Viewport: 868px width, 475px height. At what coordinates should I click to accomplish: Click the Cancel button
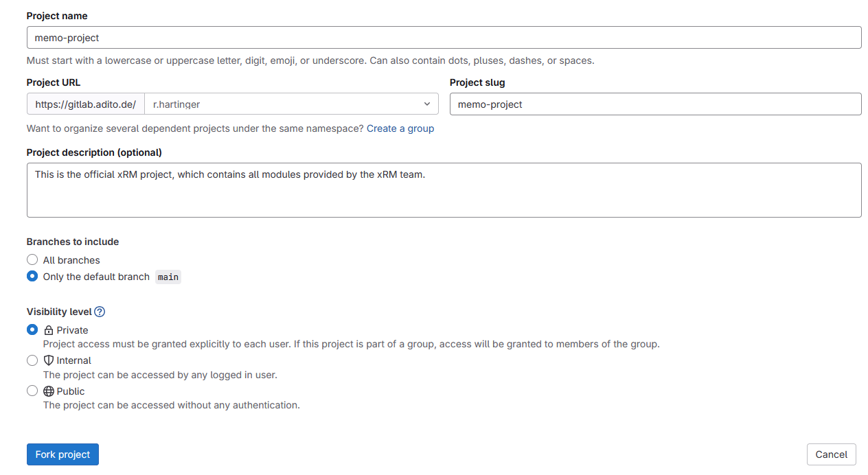[831, 454]
